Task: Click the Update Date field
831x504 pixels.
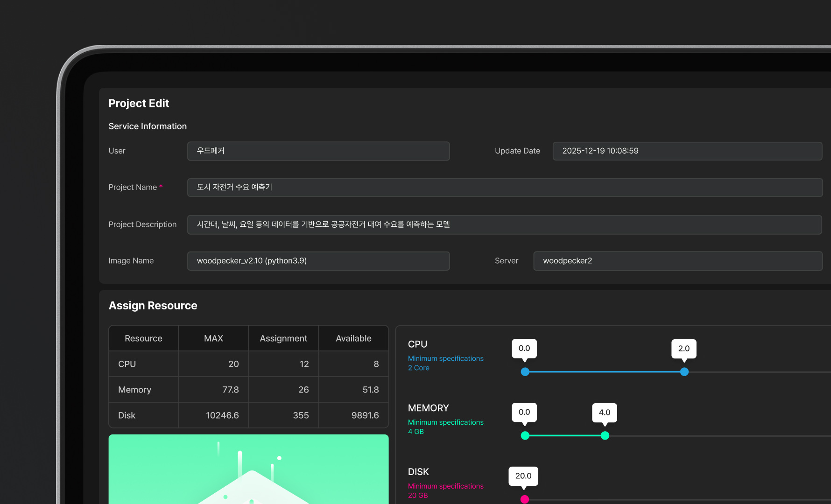Action: coord(687,151)
